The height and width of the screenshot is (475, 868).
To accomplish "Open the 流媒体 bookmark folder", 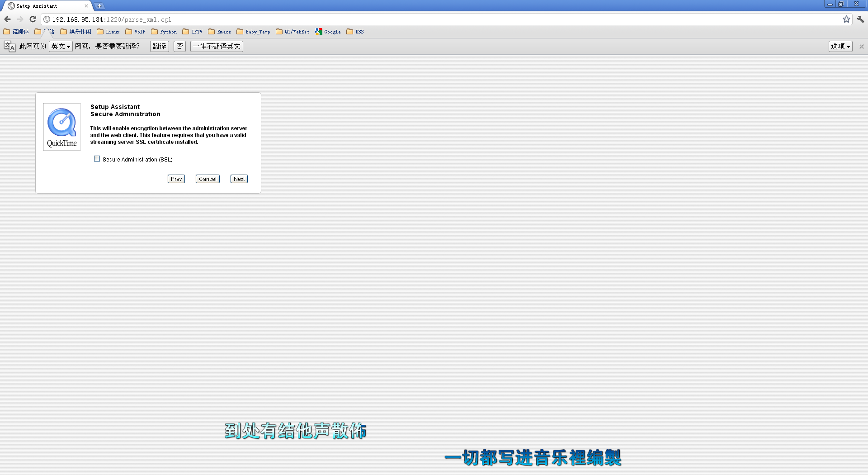I will coord(16,32).
